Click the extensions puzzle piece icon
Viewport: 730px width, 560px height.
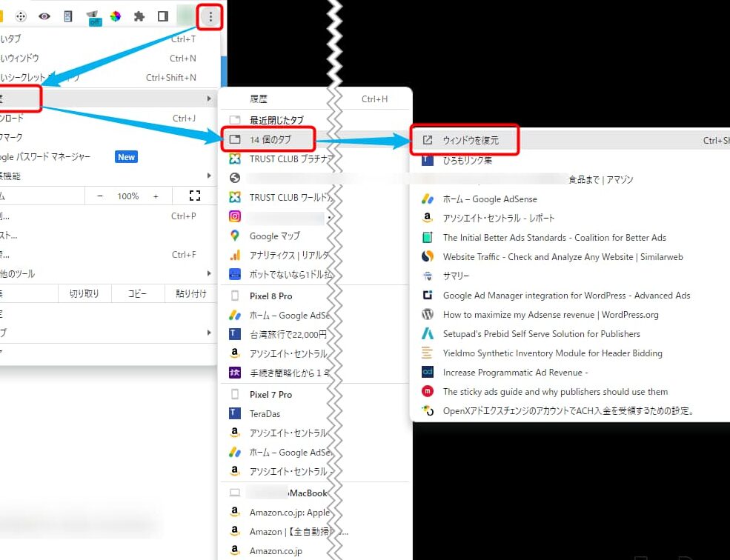139,17
